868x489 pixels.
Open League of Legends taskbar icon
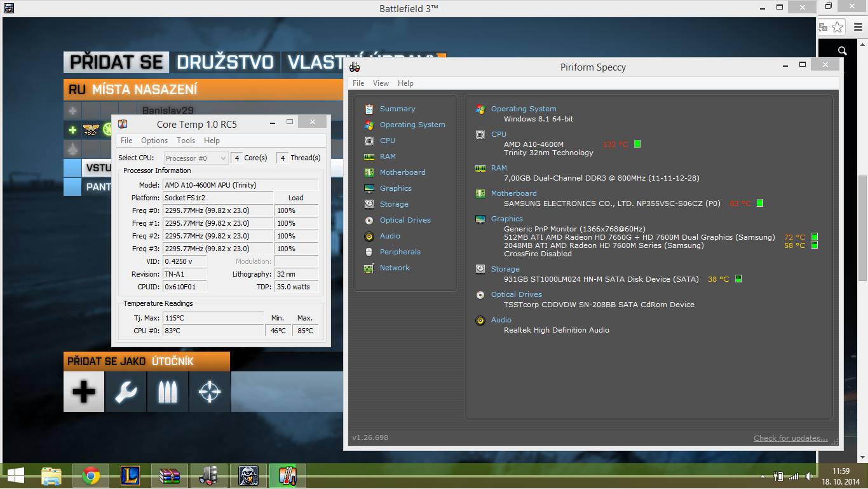[x=130, y=476]
